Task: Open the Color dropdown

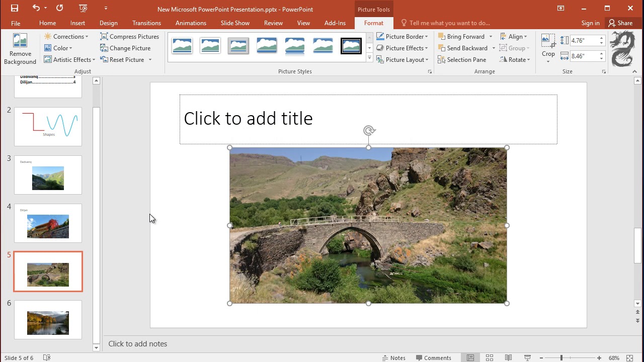Action: tap(58, 48)
